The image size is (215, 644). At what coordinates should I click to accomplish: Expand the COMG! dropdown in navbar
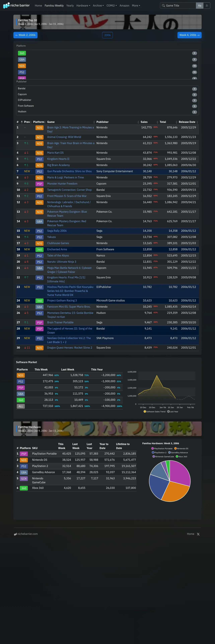click(x=112, y=6)
